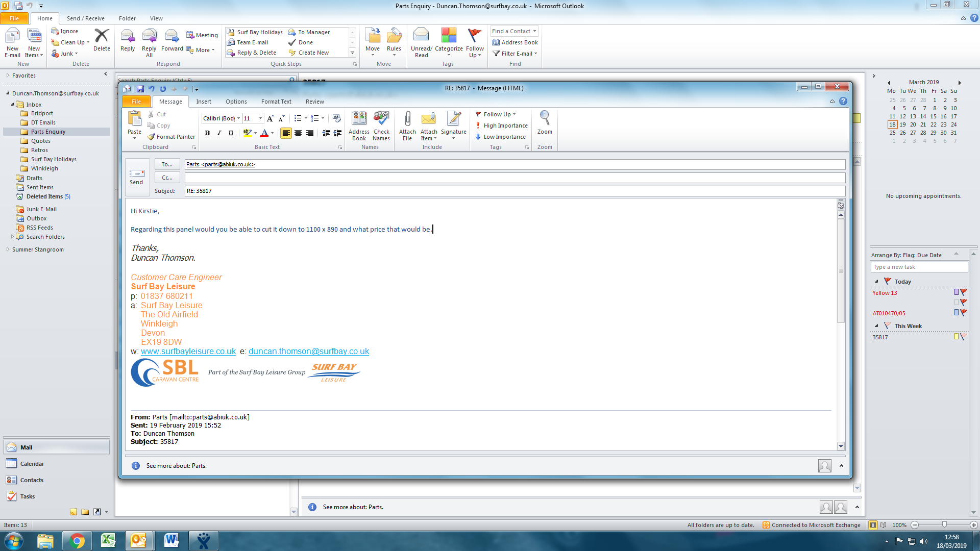Open the www.surfbayleisure.co.uk link
980x551 pixels.
188,351
